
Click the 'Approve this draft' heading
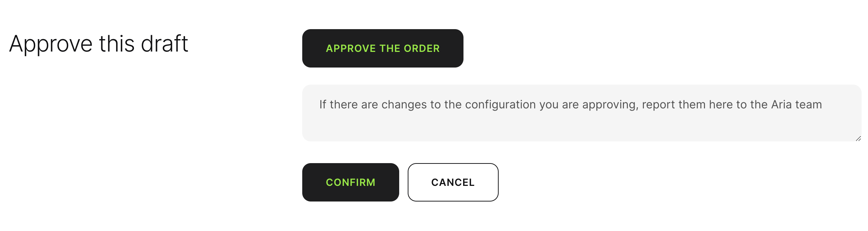pyautogui.click(x=98, y=44)
